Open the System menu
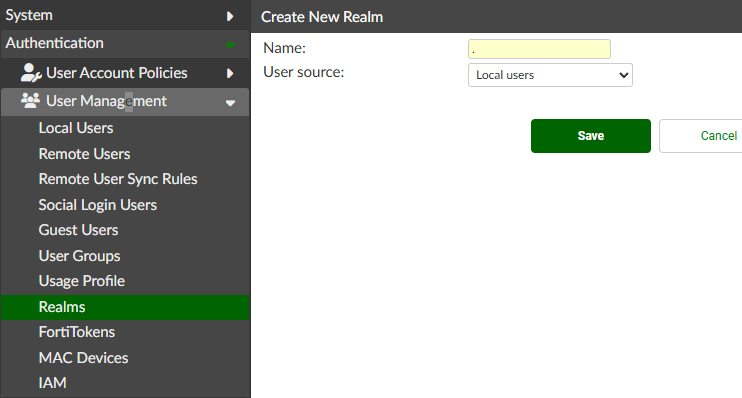Image resolution: width=742 pixels, height=398 pixels. pos(125,15)
